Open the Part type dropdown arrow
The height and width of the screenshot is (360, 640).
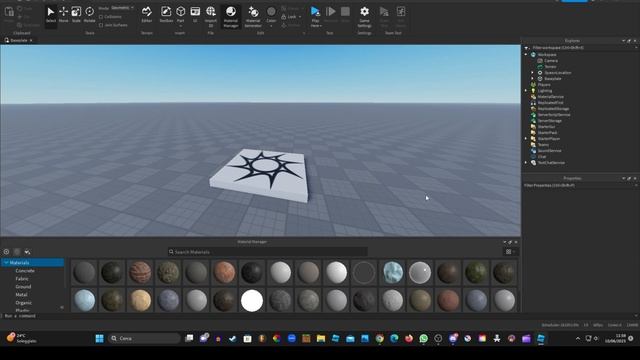[x=180, y=26]
